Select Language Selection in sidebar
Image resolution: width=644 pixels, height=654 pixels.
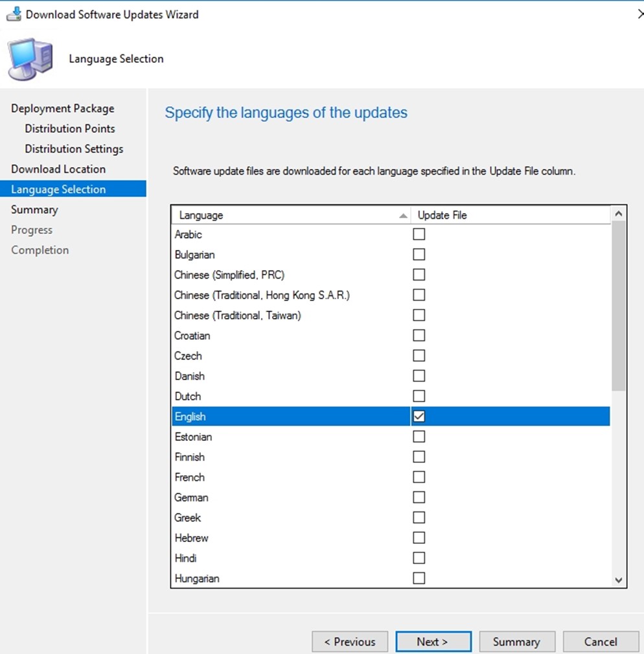73,189
